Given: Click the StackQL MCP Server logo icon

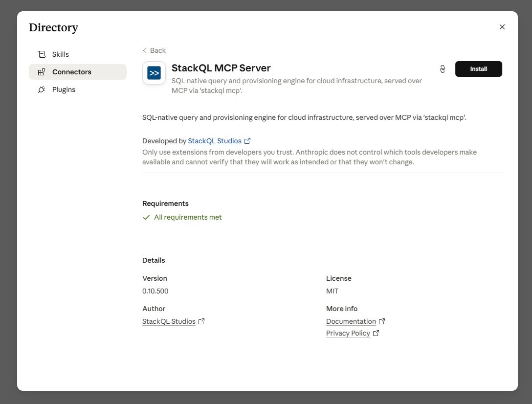Looking at the screenshot, I should (154, 73).
